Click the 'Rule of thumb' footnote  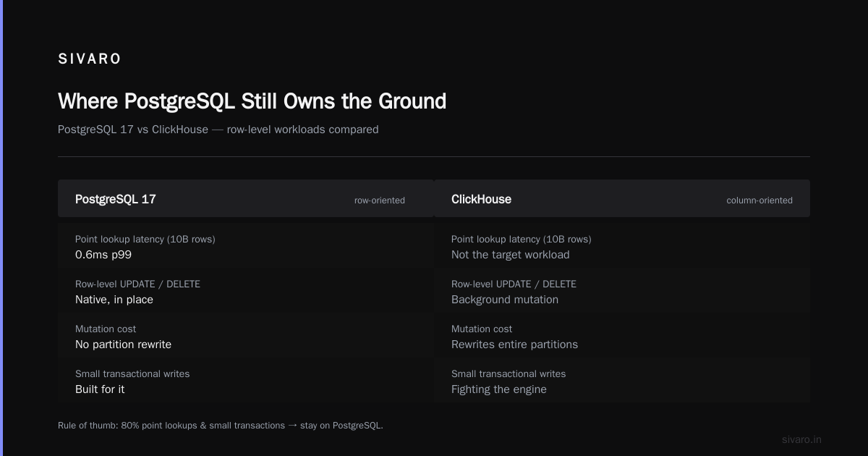tap(221, 426)
